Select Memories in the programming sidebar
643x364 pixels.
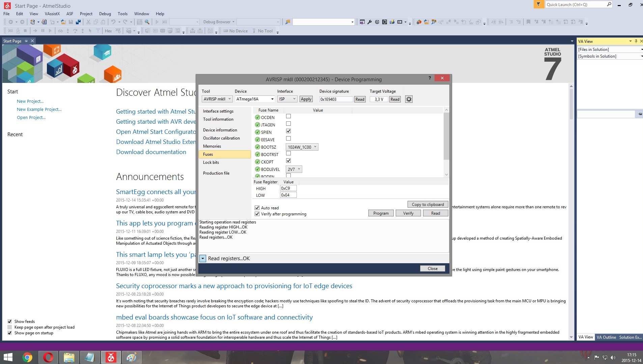212,146
